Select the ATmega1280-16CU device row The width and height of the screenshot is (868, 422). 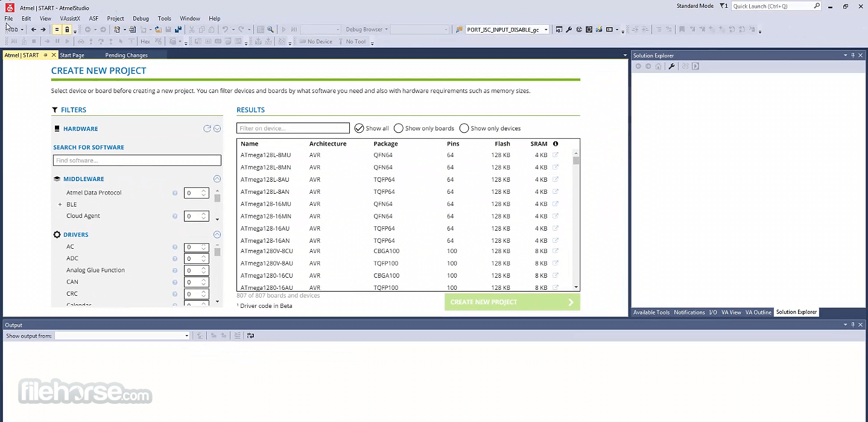405,275
